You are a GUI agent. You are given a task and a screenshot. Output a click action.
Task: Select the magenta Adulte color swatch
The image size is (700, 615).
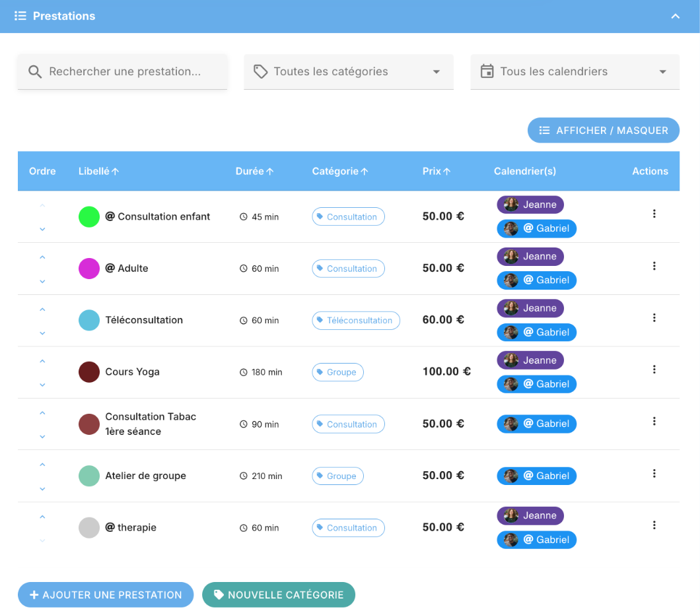(89, 269)
